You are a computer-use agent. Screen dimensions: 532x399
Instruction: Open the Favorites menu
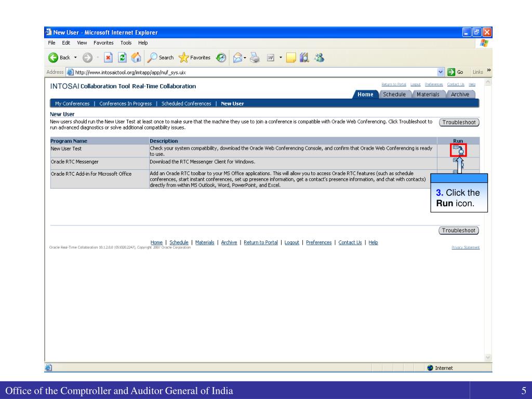pos(103,43)
